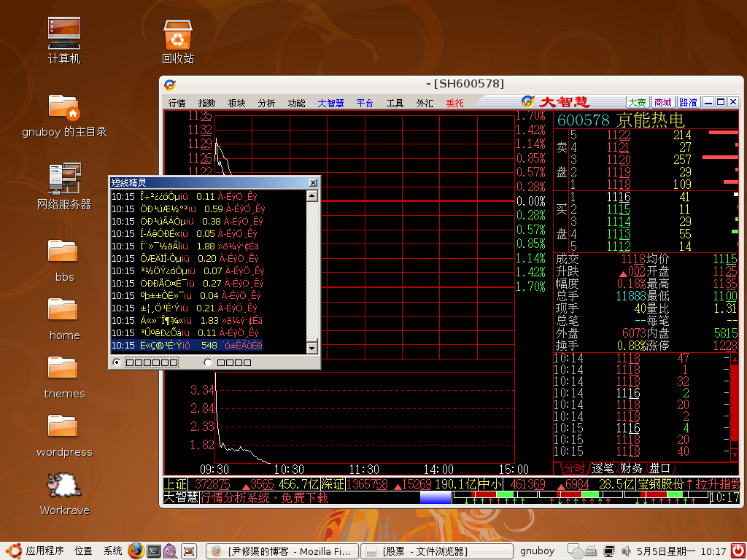Click the red power button on panel

tap(738, 551)
